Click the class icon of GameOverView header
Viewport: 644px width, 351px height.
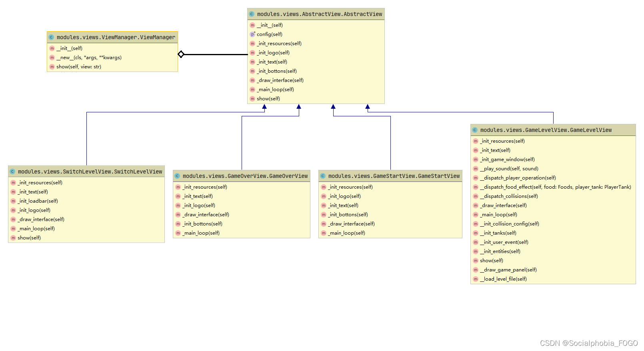pyautogui.click(x=177, y=176)
